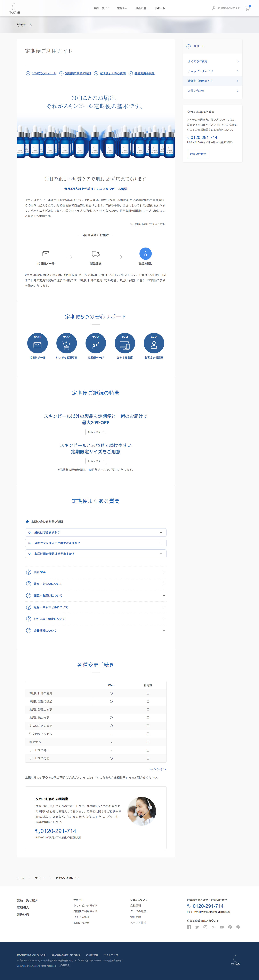
Task: Click the user account icon in header
Action: point(214,8)
